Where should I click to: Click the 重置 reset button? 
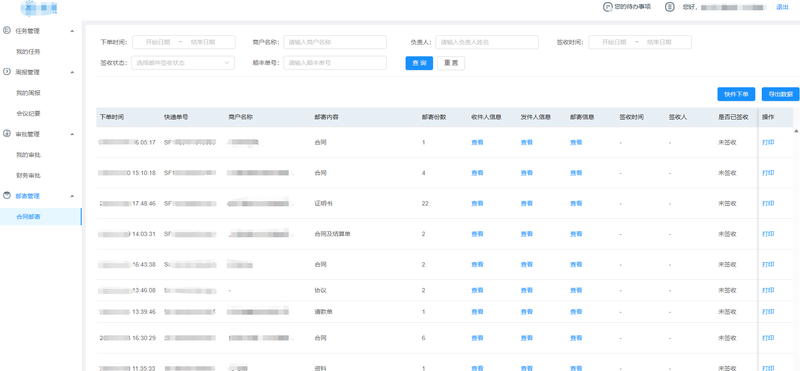(451, 63)
